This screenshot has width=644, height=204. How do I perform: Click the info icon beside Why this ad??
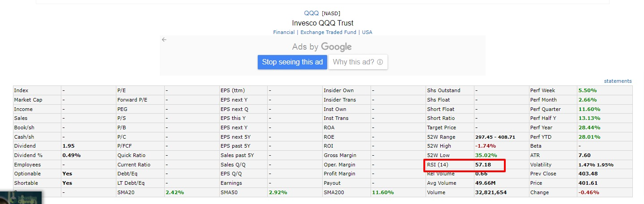[380, 62]
